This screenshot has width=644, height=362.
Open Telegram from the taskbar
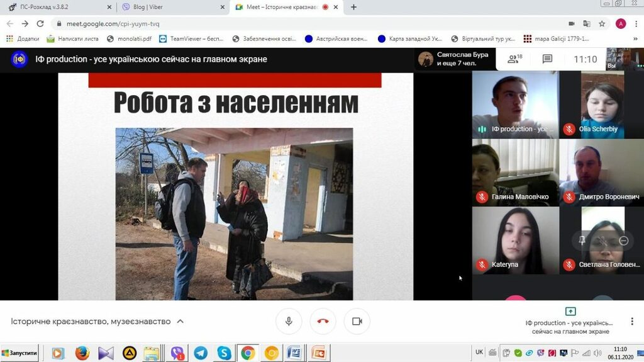pos(201,353)
